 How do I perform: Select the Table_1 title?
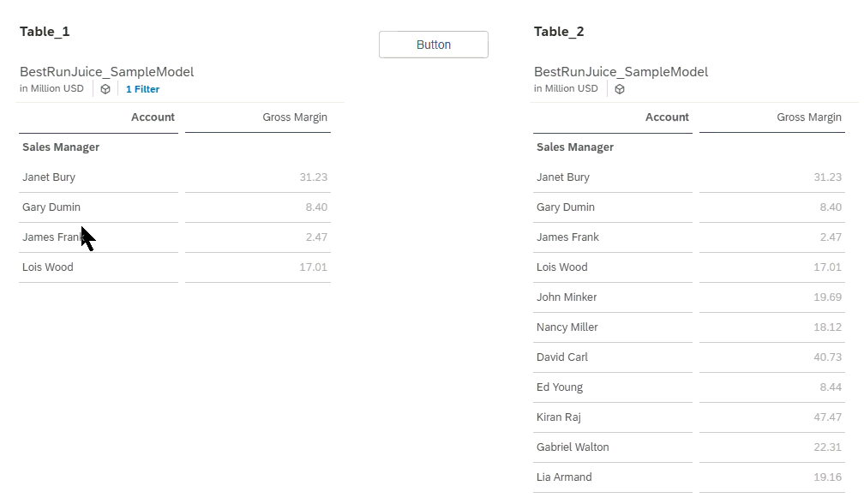pyautogui.click(x=45, y=31)
